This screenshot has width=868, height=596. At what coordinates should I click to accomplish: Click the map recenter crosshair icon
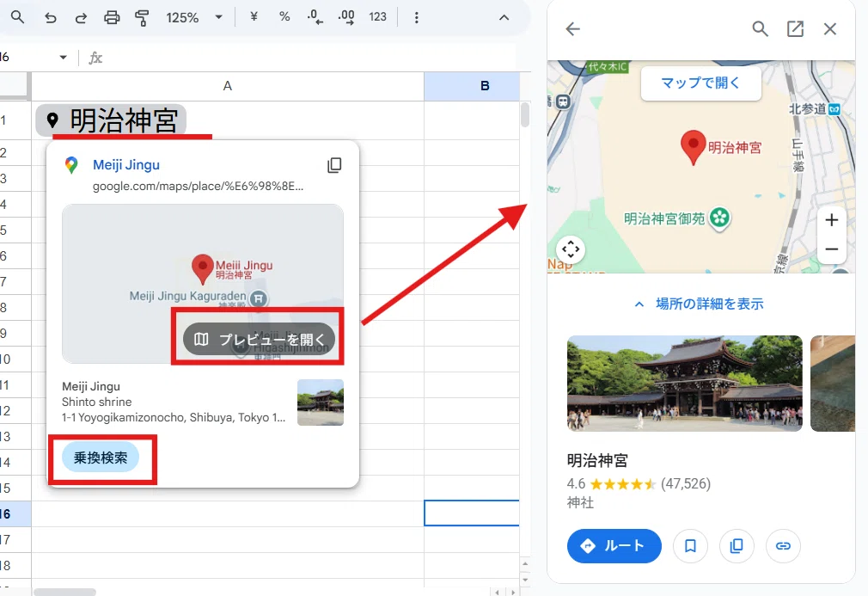[x=571, y=249]
